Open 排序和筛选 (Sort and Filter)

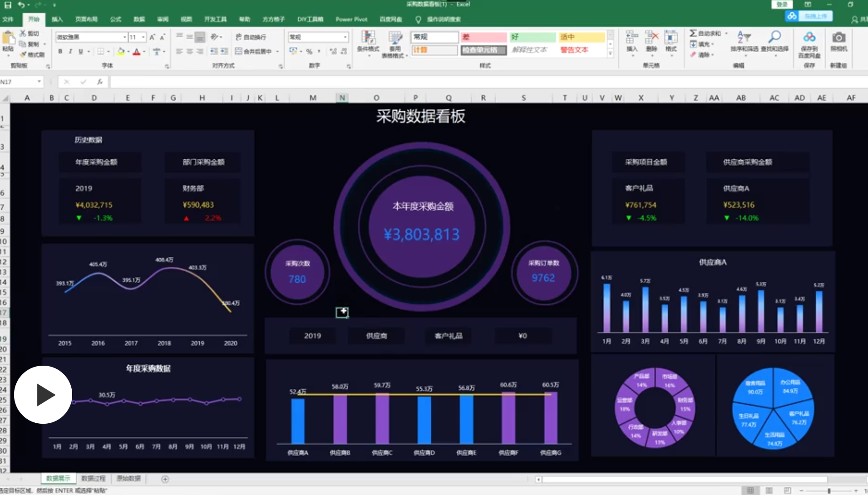pyautogui.click(x=744, y=43)
